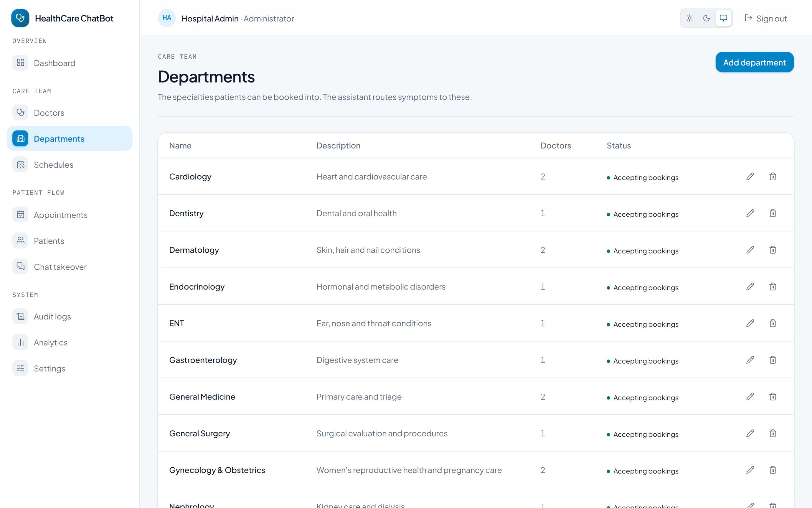Select the active Departments sidebar item
Screen dimensions: 812x508
tap(69, 138)
